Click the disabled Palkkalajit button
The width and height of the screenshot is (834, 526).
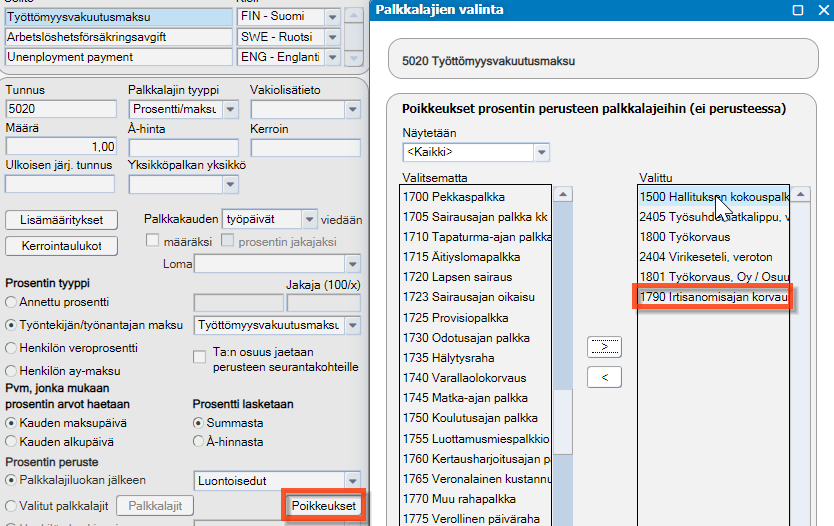[x=155, y=506]
